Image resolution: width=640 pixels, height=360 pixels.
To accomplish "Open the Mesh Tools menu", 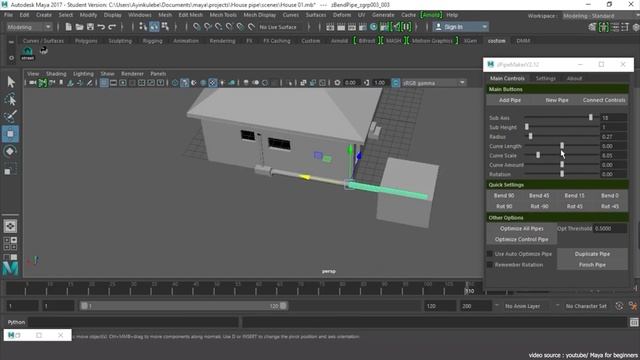I will click(x=223, y=15).
